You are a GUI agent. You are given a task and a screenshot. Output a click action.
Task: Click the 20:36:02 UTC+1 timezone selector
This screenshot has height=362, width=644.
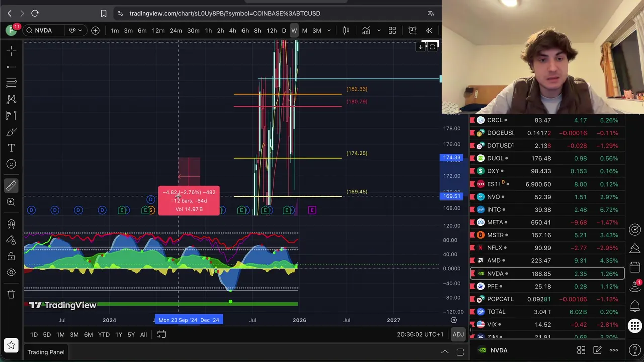(x=420, y=335)
